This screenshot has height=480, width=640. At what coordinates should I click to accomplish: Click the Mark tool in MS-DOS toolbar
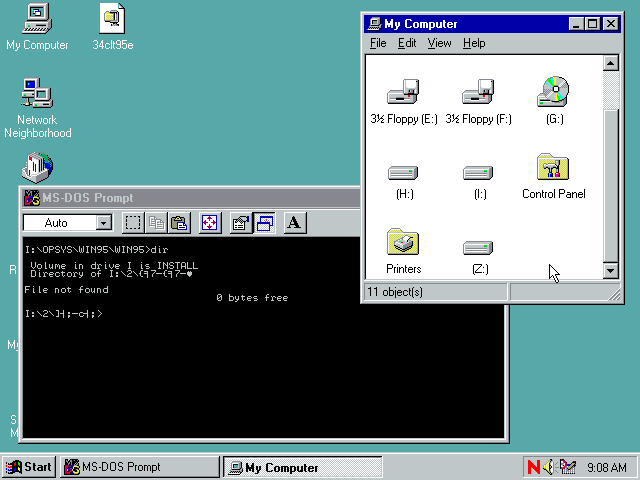click(x=133, y=223)
